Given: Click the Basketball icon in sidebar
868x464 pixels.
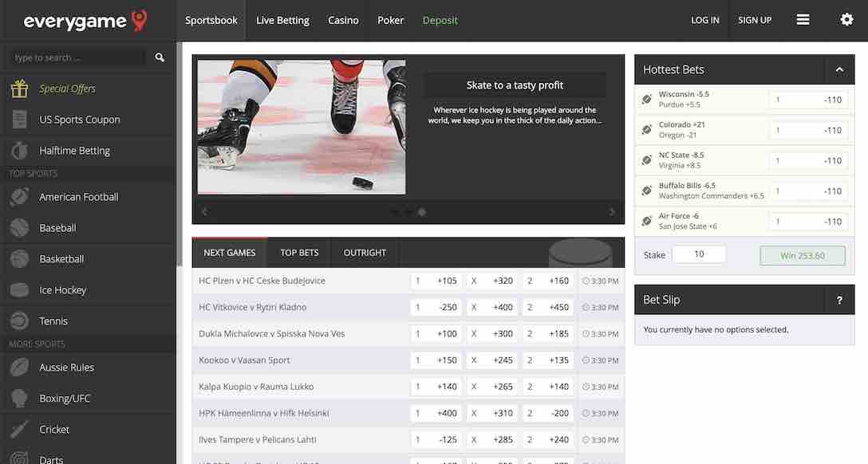Looking at the screenshot, I should [19, 259].
